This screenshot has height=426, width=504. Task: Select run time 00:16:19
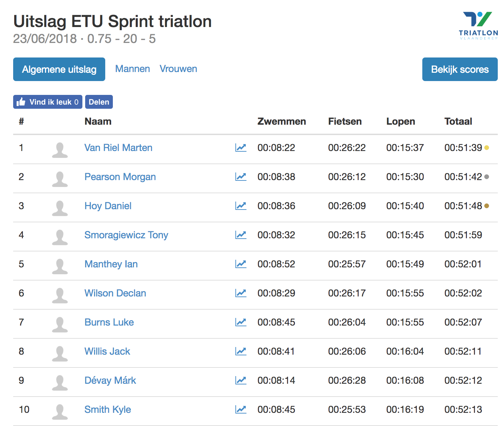pyautogui.click(x=405, y=410)
